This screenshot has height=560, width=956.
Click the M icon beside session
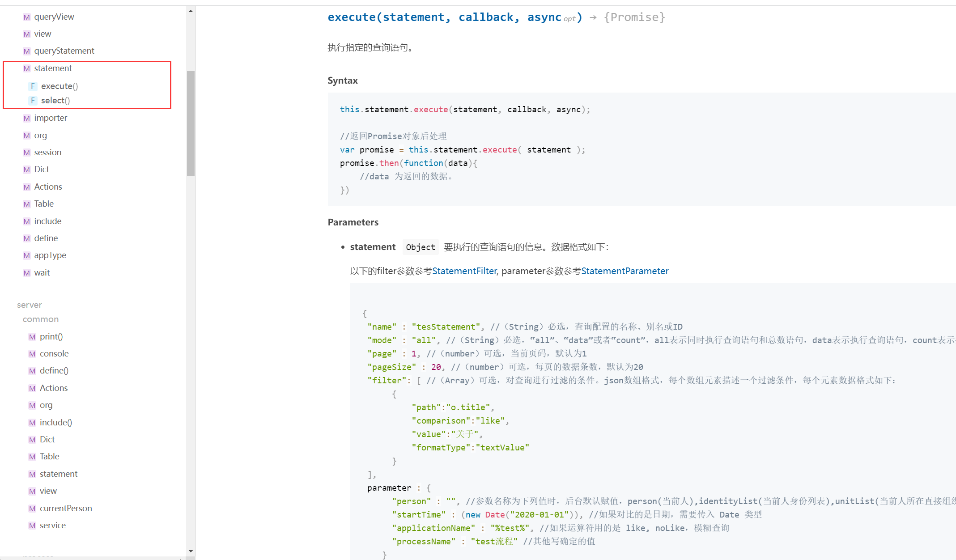(x=26, y=153)
